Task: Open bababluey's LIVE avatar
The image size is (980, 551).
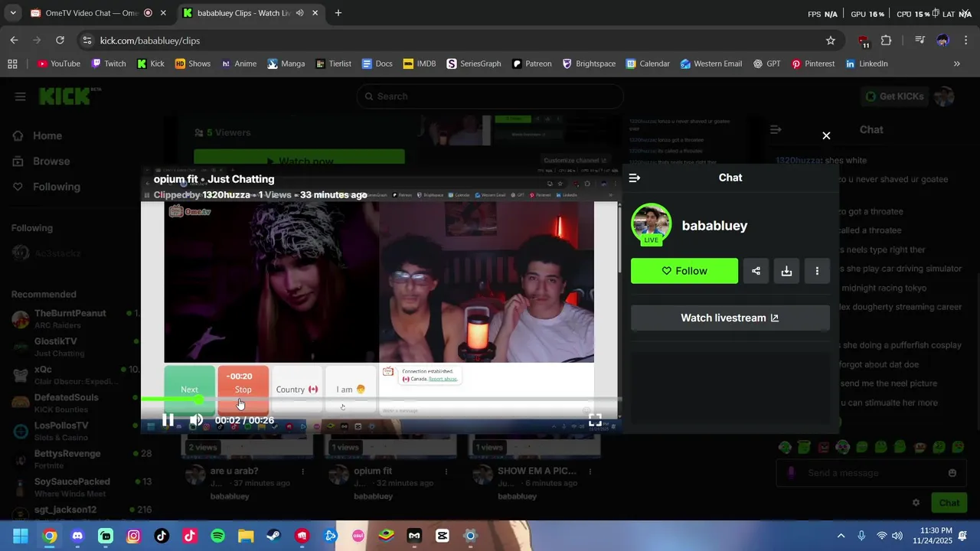Action: 651,224
